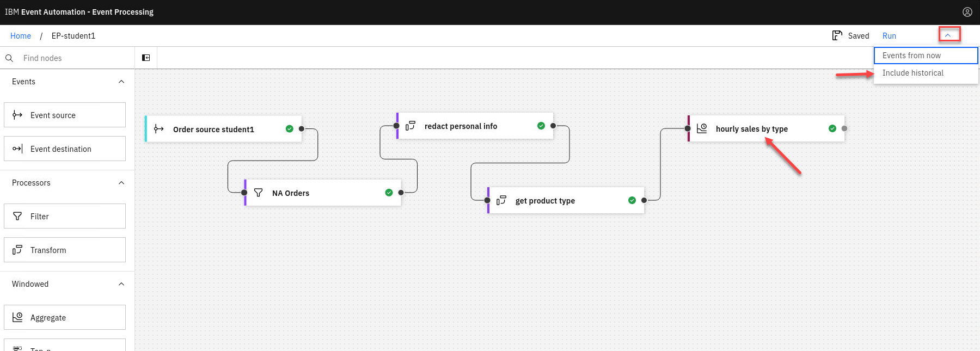Click the user profile avatar icon
The height and width of the screenshot is (351, 980).
967,12
